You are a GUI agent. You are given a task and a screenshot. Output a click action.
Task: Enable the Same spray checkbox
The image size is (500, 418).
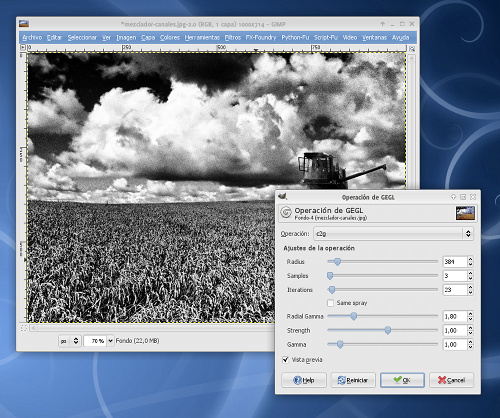pyautogui.click(x=330, y=303)
